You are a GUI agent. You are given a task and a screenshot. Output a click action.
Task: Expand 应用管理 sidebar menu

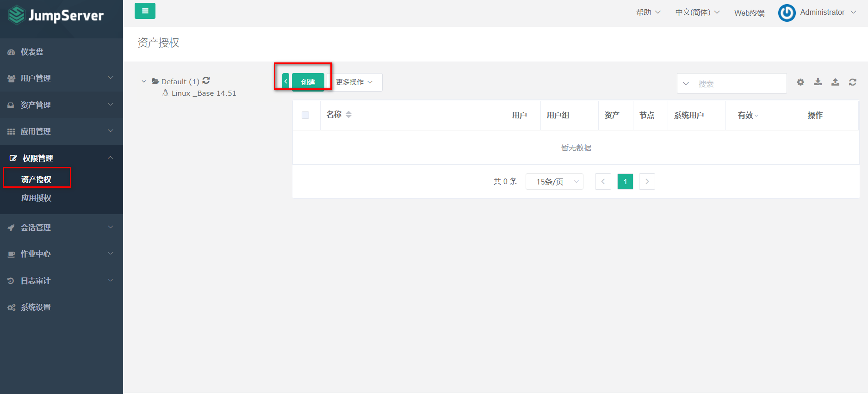tap(61, 131)
